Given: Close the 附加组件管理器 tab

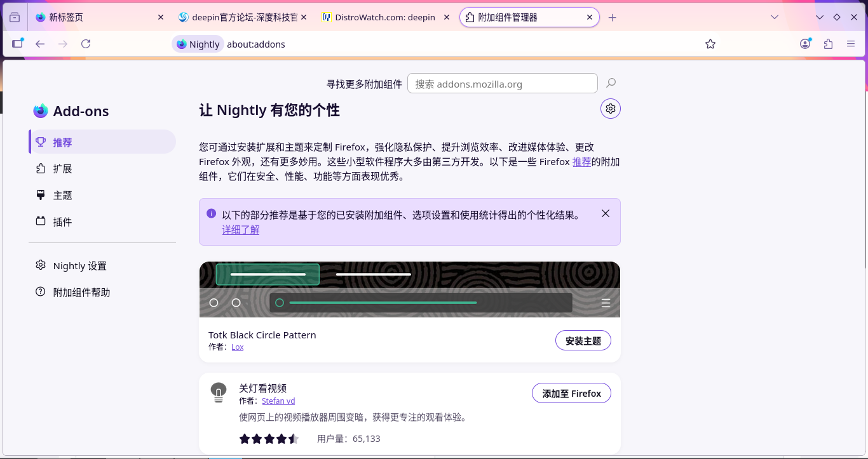Looking at the screenshot, I should [x=589, y=18].
